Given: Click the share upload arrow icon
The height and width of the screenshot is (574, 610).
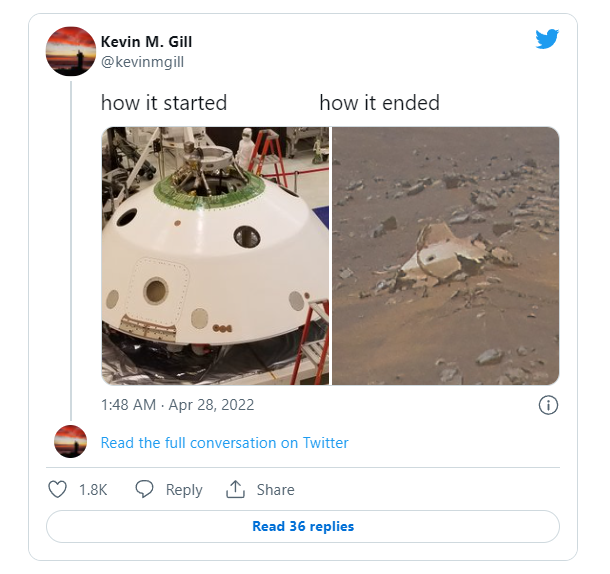Looking at the screenshot, I should 235,489.
